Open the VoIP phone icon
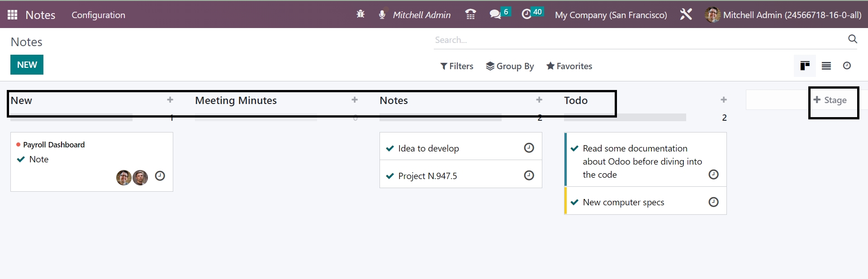 470,14
